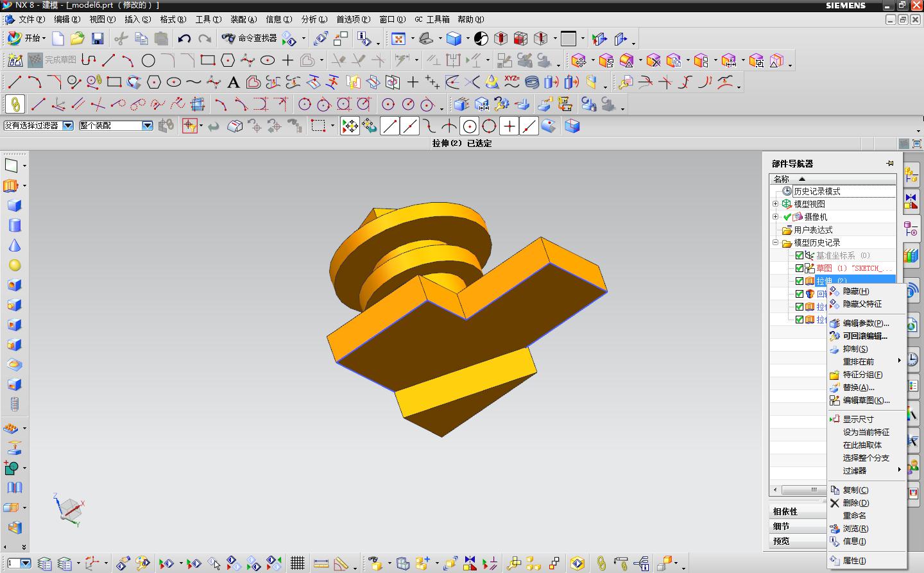
Task: Choose 隐藏(H) from context menu
Action: (x=866, y=291)
